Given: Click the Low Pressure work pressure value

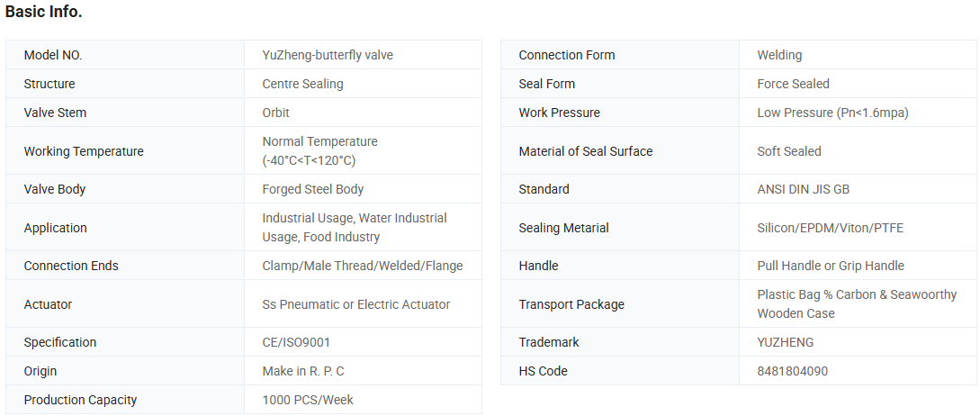Looking at the screenshot, I should tap(832, 113).
